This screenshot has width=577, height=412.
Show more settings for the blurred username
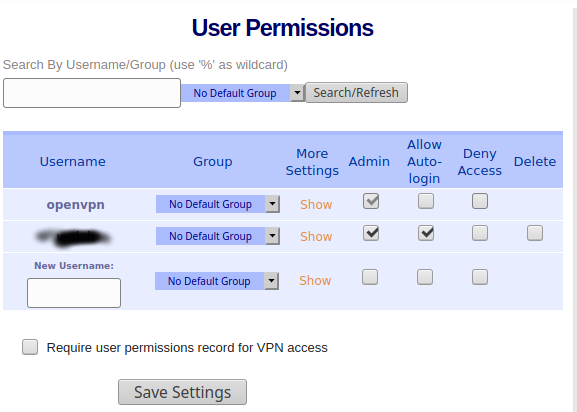(x=316, y=237)
